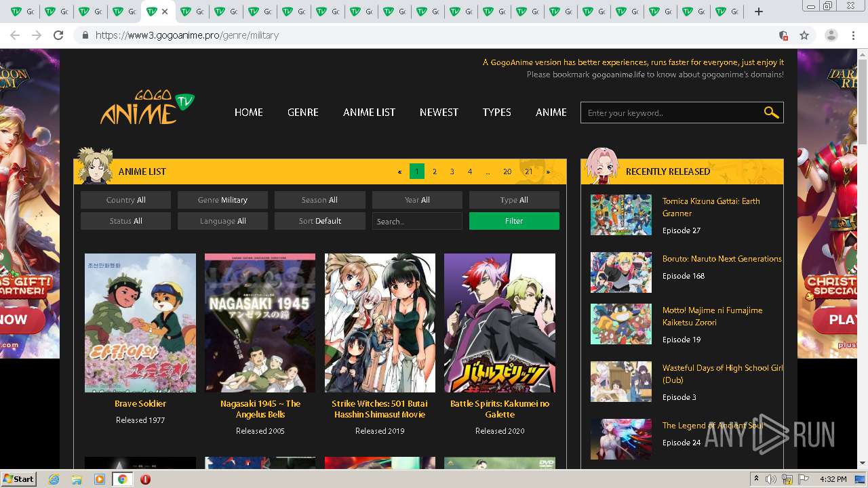Click the browser back arrow
The height and width of the screenshot is (488, 868).
point(15,35)
